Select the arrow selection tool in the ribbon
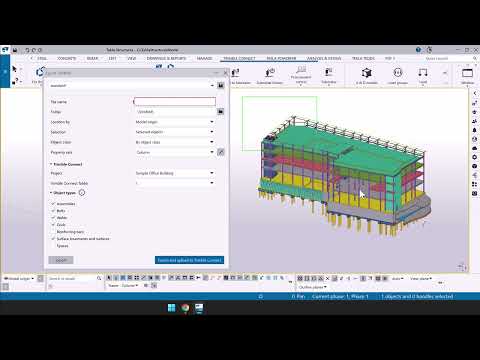 pyautogui.click(x=14, y=69)
